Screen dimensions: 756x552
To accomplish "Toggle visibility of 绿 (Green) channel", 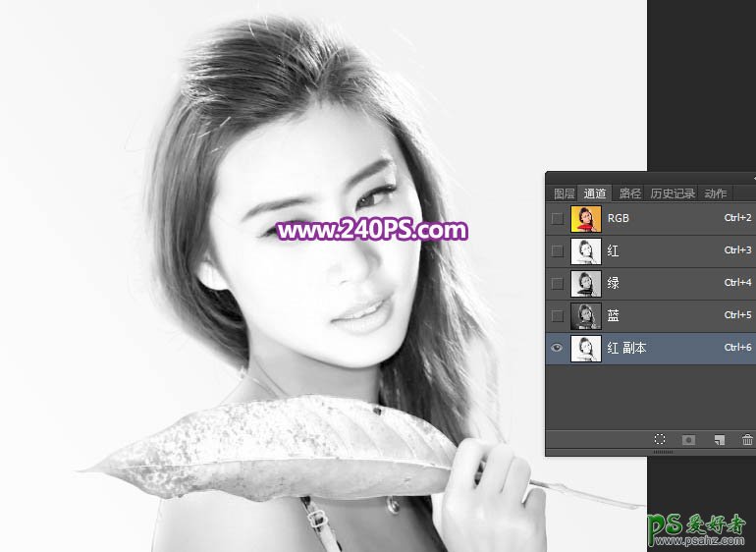I will (x=558, y=283).
